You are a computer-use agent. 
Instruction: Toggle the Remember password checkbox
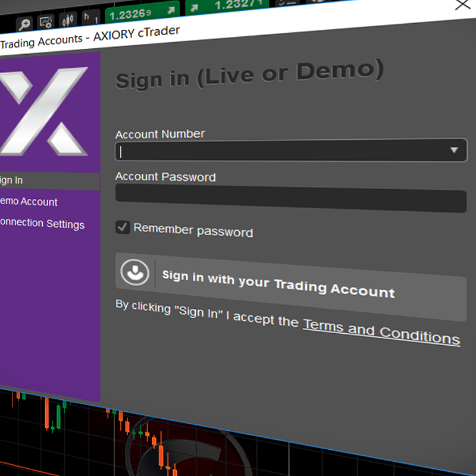(x=123, y=227)
